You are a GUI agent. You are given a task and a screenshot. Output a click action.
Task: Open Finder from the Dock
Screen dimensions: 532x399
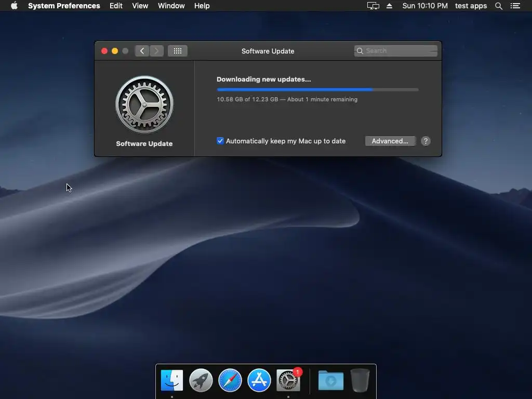click(171, 380)
